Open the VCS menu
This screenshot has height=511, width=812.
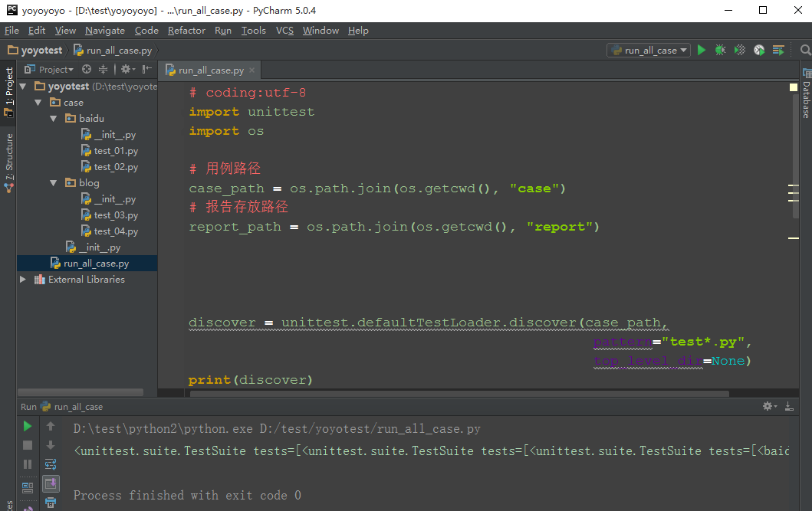point(284,31)
